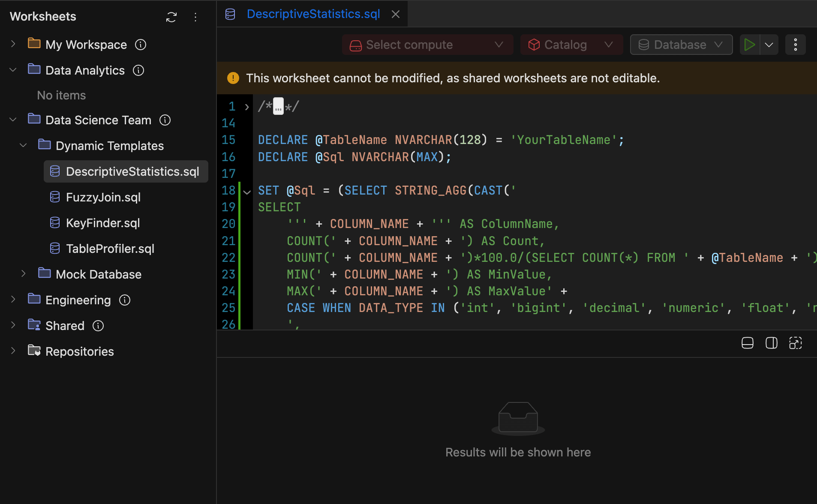
Task: Click line number 15 in gutter
Action: point(228,140)
